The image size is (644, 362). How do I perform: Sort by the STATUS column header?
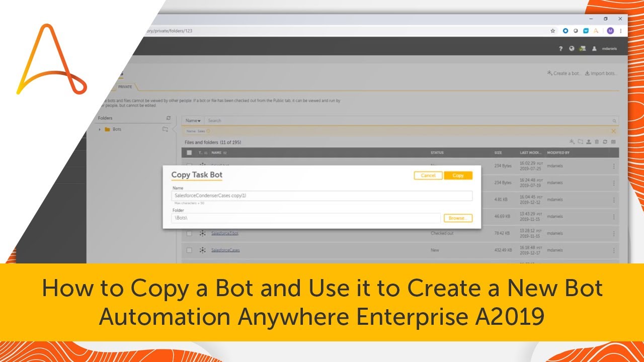tap(437, 152)
